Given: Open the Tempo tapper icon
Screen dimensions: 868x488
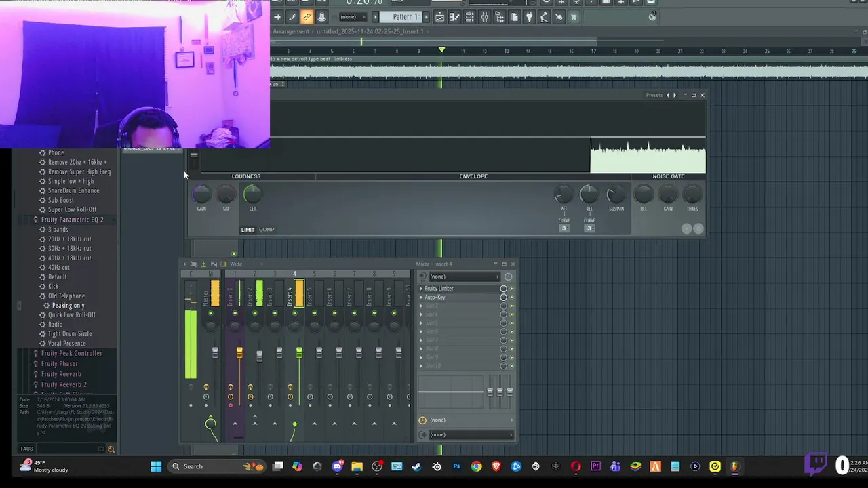Looking at the screenshot, I should (x=543, y=17).
